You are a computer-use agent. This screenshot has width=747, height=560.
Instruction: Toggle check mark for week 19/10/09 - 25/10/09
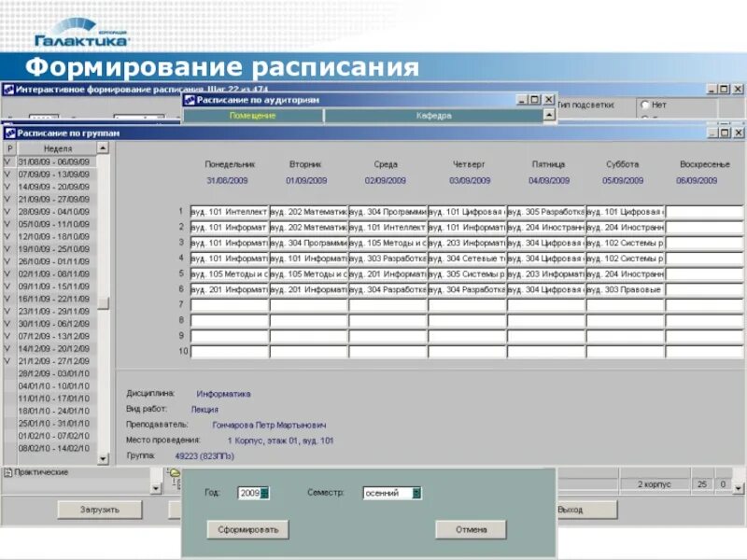tap(7, 248)
